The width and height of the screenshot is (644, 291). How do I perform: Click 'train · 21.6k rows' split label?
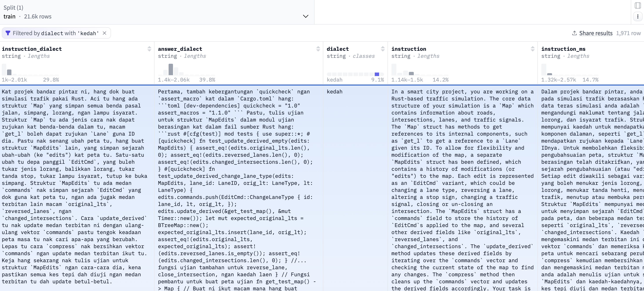(x=27, y=16)
